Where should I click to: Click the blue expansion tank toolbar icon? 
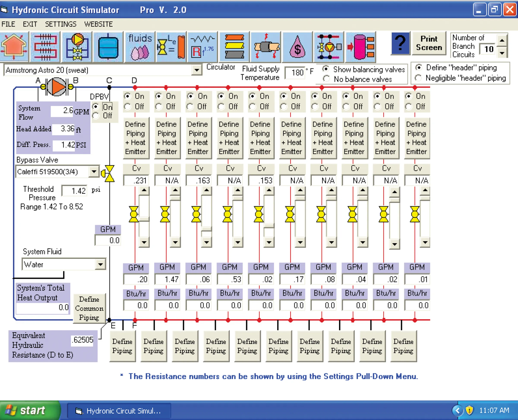(108, 47)
